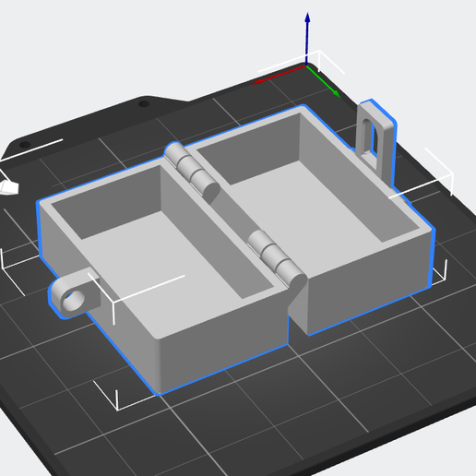
Task: Click the blue Z axis arrow at bed origin
Action: coord(307,39)
